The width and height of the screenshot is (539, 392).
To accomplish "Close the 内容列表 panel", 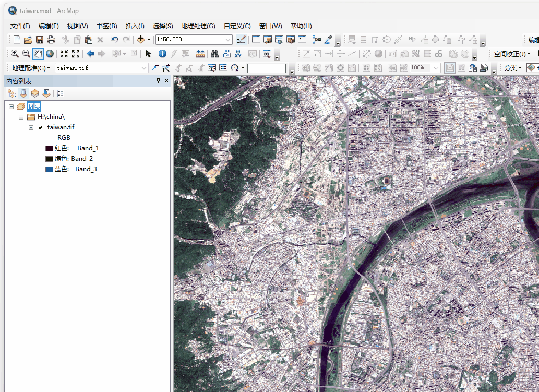I will coord(166,81).
